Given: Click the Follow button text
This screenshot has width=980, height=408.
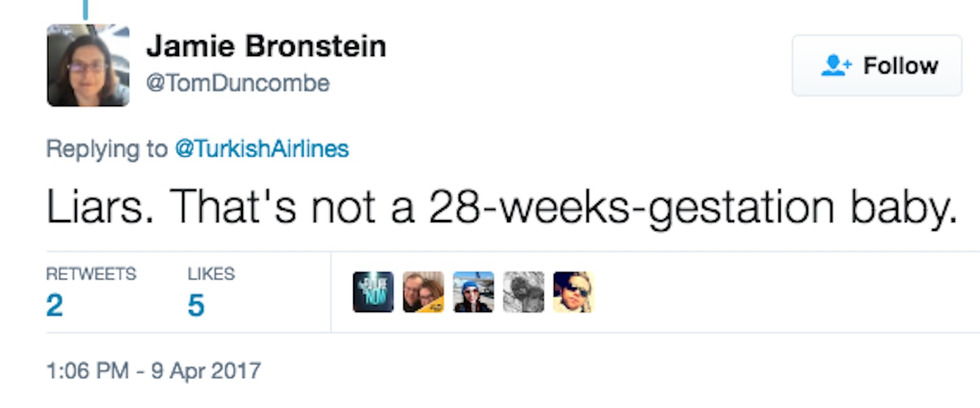Looking at the screenshot, I should click(x=900, y=66).
